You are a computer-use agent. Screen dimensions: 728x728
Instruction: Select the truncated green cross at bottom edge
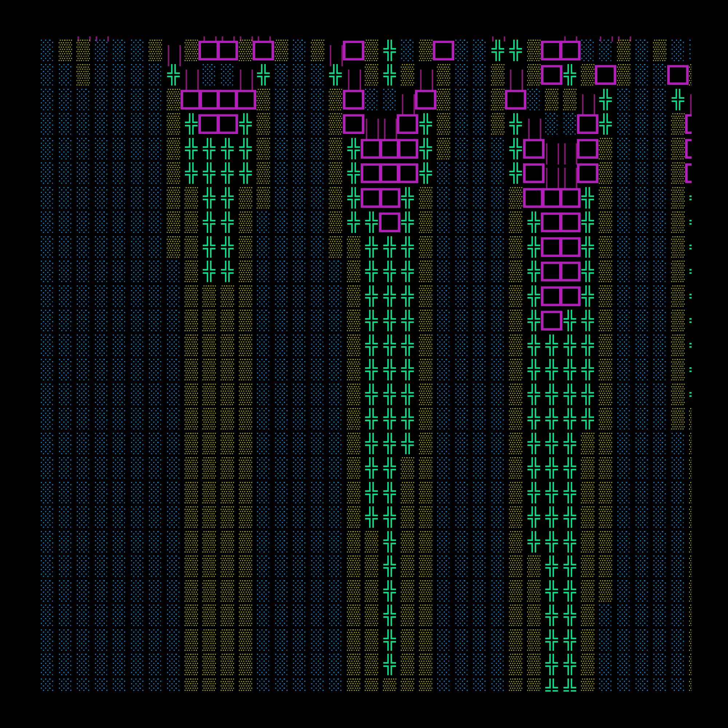551,685
